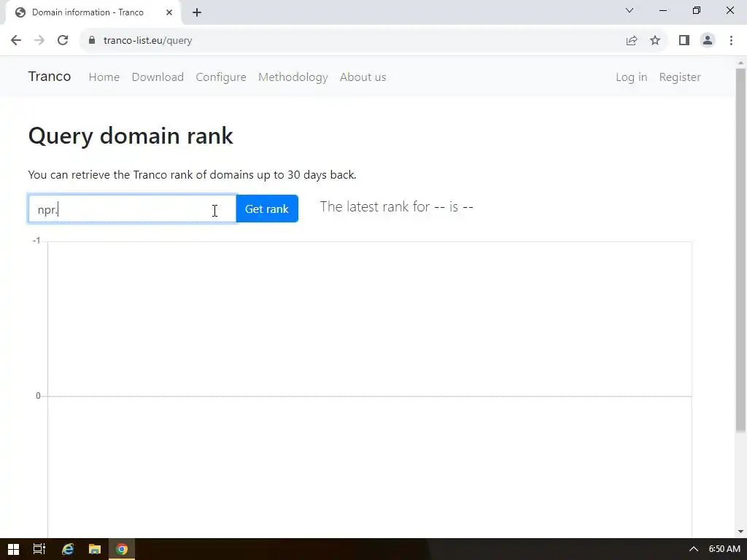Click the latest rank result text
Screen dimensions: 747x560
pos(396,206)
